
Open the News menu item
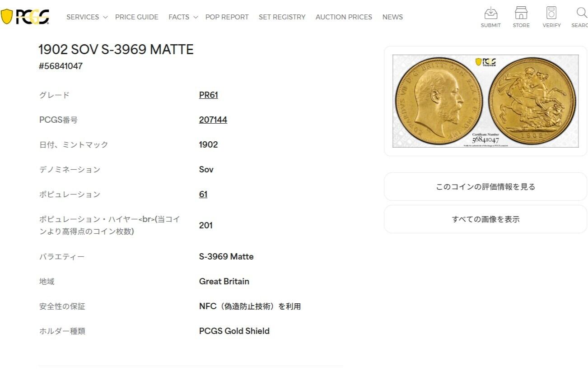(x=392, y=17)
